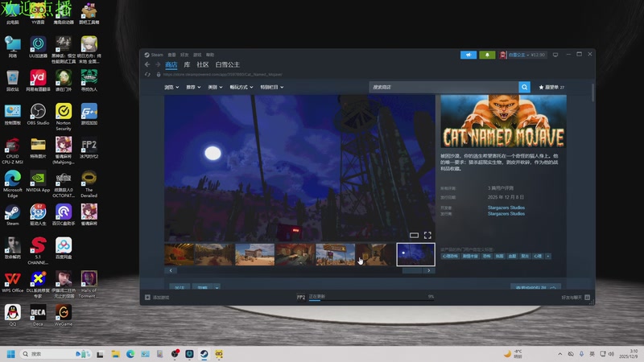
Task: Click Steam icon on taskbar
Action: pos(204,354)
